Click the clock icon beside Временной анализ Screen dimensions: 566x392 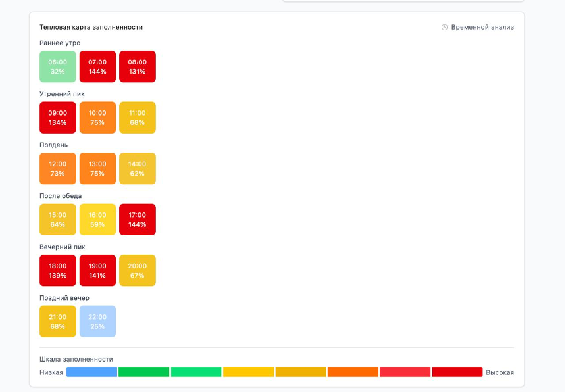[444, 28]
